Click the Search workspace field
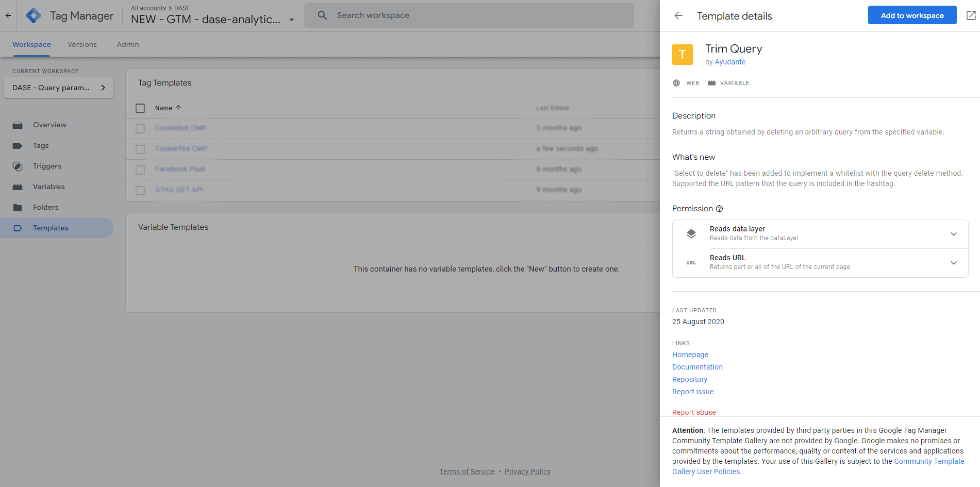The width and height of the screenshot is (980, 487). pyautogui.click(x=469, y=15)
